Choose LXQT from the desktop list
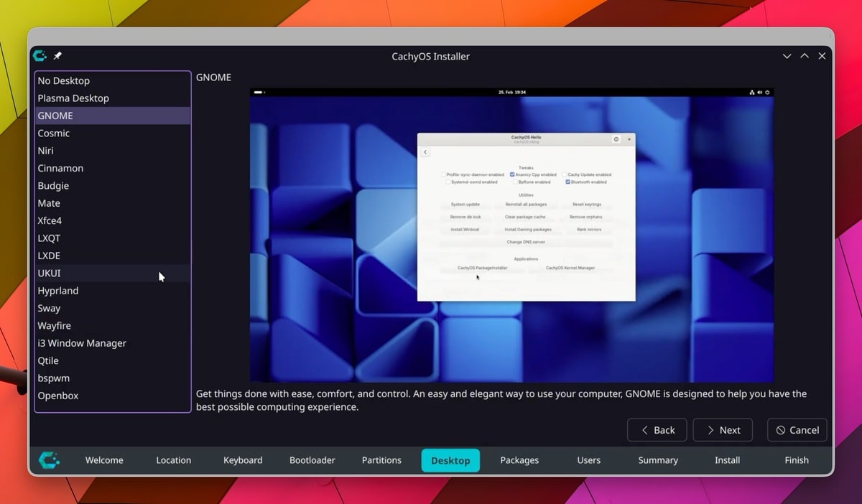862x504 pixels. click(x=113, y=238)
